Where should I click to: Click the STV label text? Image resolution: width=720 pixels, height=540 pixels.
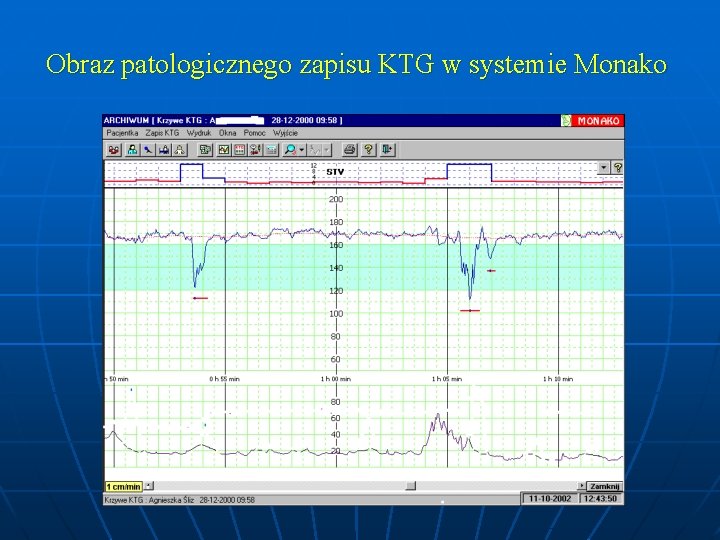point(335,172)
